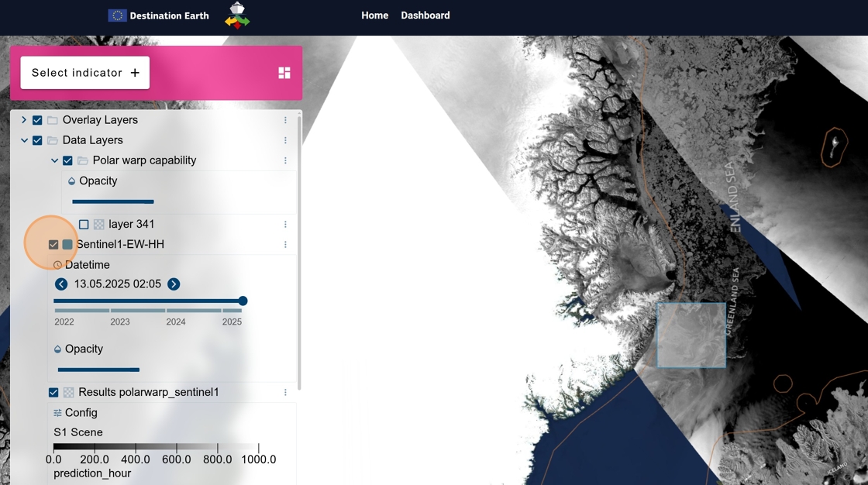Viewport: 868px width, 485px height.
Task: Go to next datetime step
Action: (174, 284)
